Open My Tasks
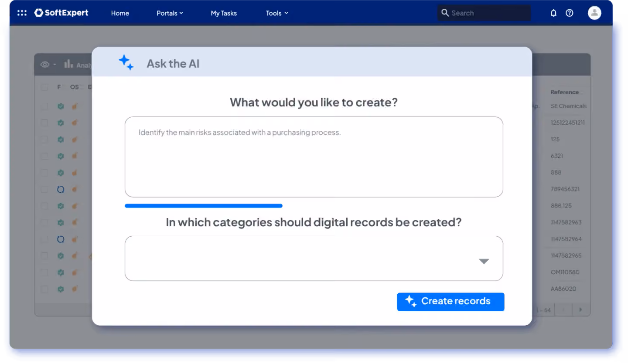The width and height of the screenshot is (628, 364). point(224,13)
